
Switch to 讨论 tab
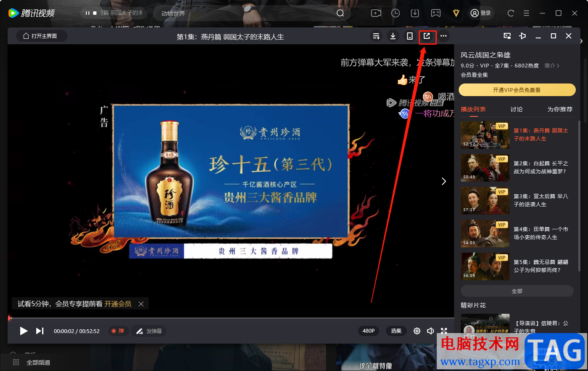516,109
